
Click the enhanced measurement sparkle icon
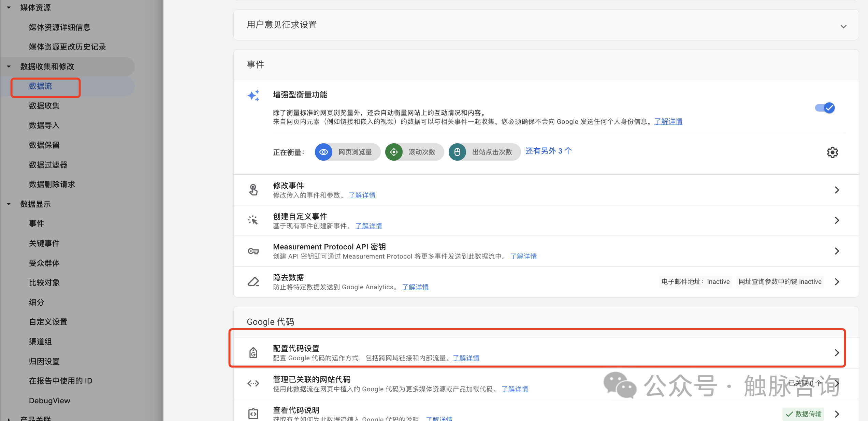(x=254, y=96)
